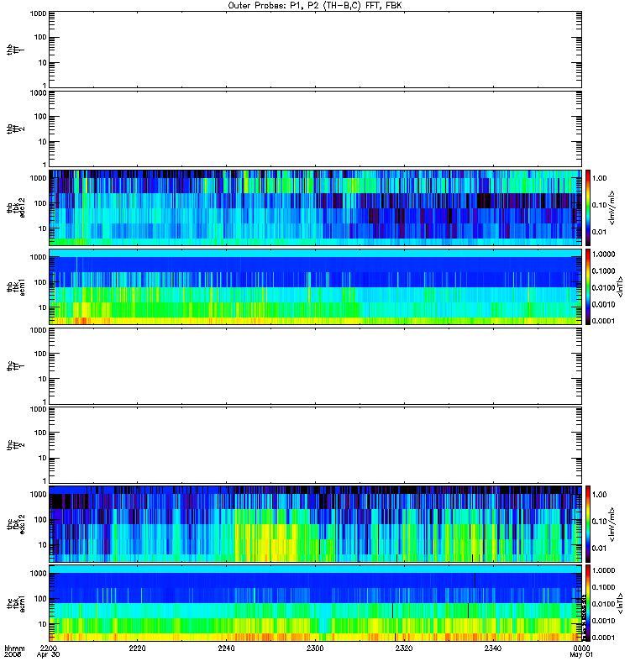Click the thc fbk edc12 mV/m color bar

coord(588,524)
